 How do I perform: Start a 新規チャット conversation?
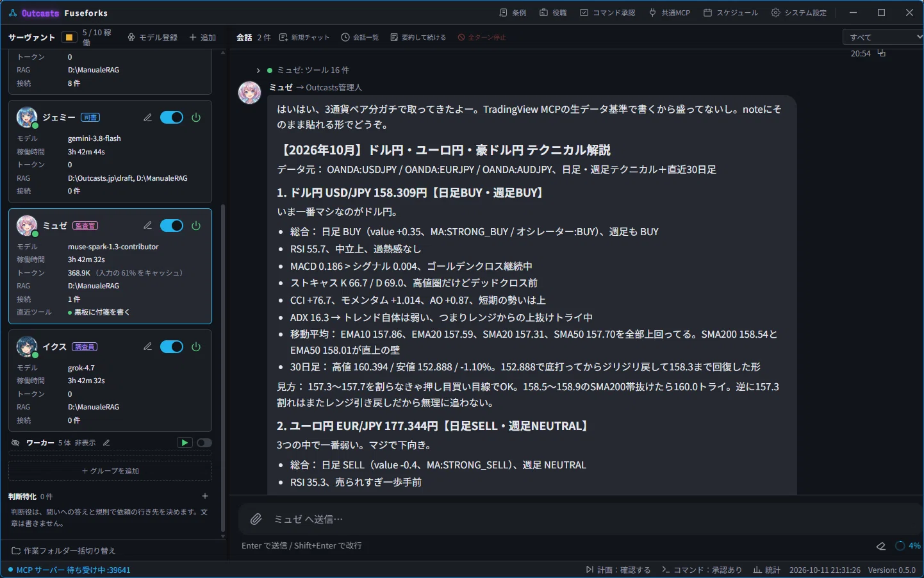pyautogui.click(x=304, y=37)
